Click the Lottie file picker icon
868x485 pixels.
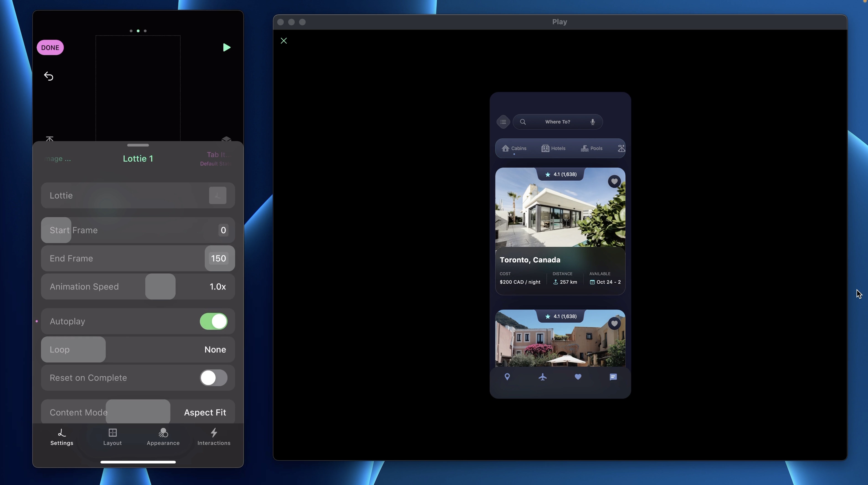click(217, 196)
